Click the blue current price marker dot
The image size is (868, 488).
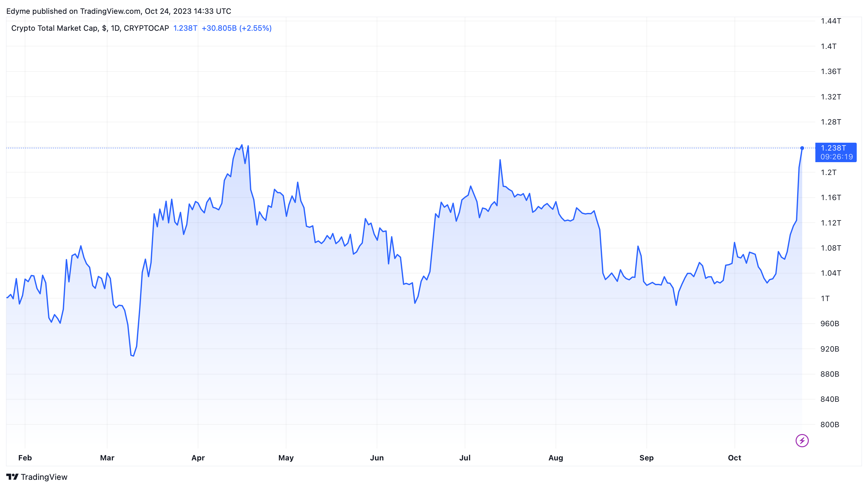[802, 148]
